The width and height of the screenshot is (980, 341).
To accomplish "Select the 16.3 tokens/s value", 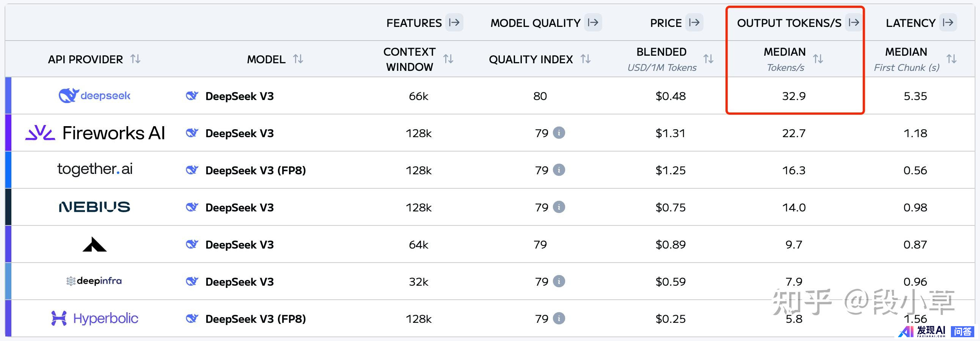I will coord(793,170).
